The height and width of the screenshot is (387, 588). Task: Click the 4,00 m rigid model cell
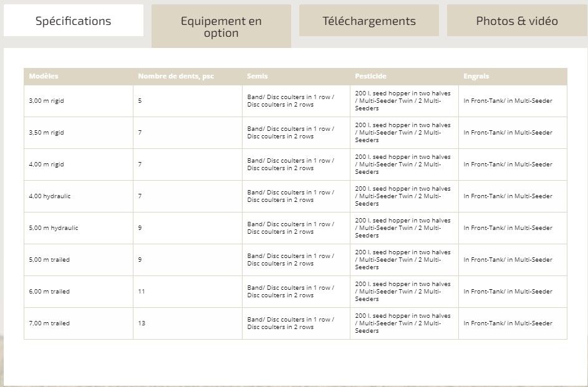pos(47,165)
